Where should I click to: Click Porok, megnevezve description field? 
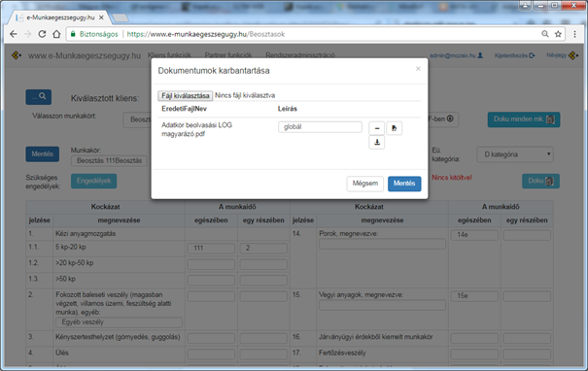[x=383, y=244]
